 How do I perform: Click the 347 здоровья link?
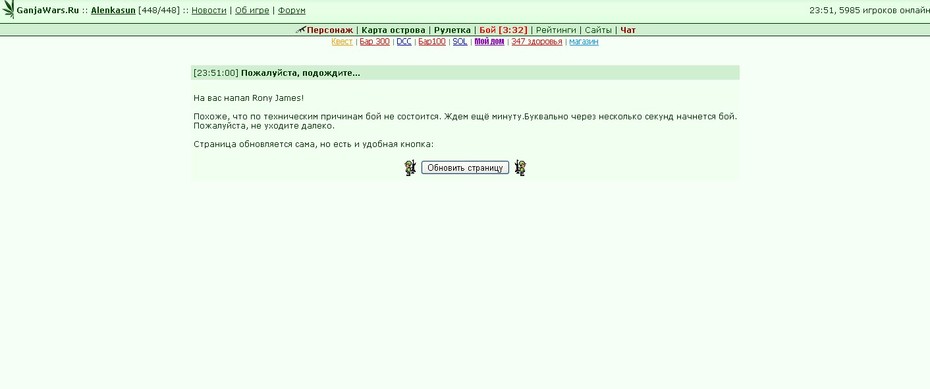537,42
